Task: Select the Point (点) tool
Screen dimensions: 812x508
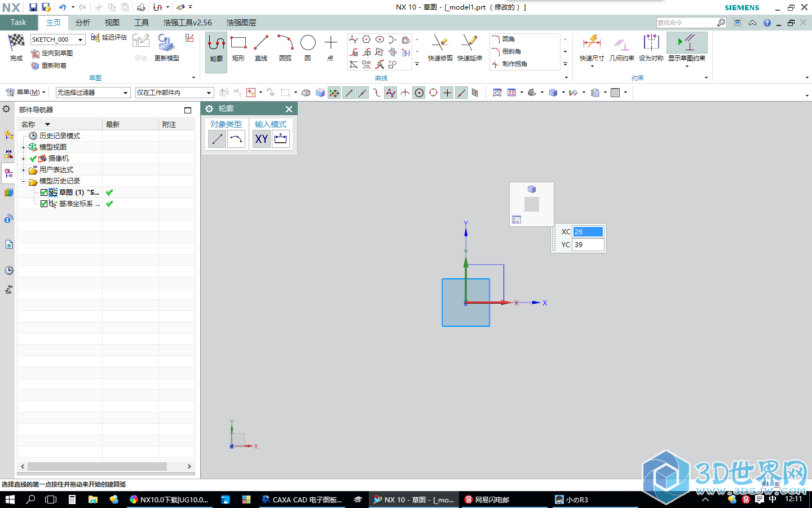Action: click(330, 49)
